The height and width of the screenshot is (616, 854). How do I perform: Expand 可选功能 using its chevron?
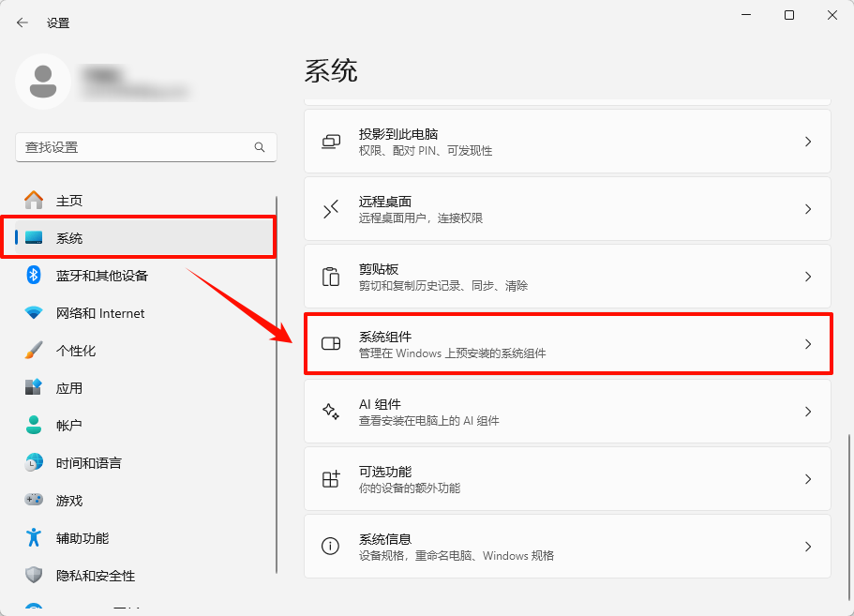click(x=807, y=478)
